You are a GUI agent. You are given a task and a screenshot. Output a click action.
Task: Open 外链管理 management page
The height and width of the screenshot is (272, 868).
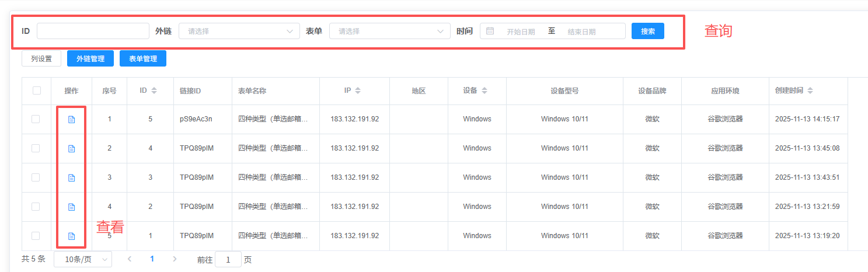click(90, 58)
